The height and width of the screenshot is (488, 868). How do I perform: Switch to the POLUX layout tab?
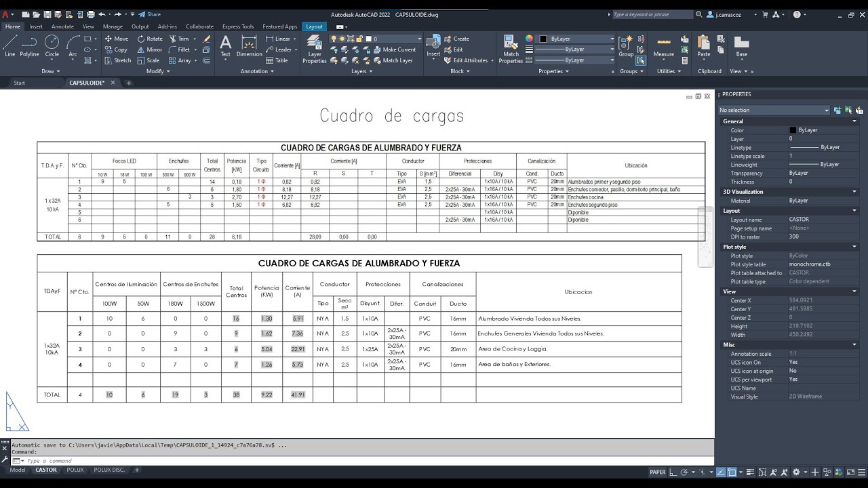tap(75, 470)
